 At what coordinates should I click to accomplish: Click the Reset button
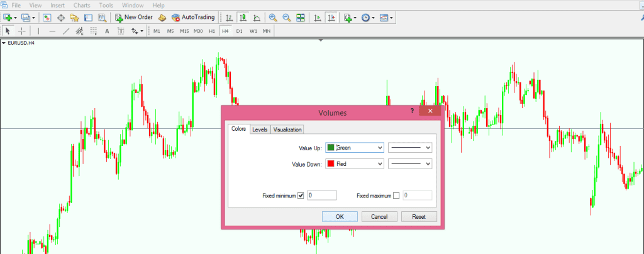pos(419,216)
